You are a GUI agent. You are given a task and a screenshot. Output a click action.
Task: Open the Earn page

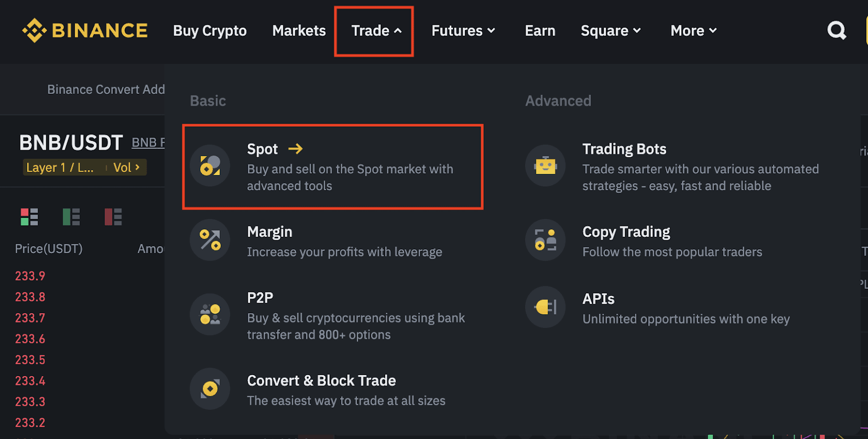coord(540,31)
